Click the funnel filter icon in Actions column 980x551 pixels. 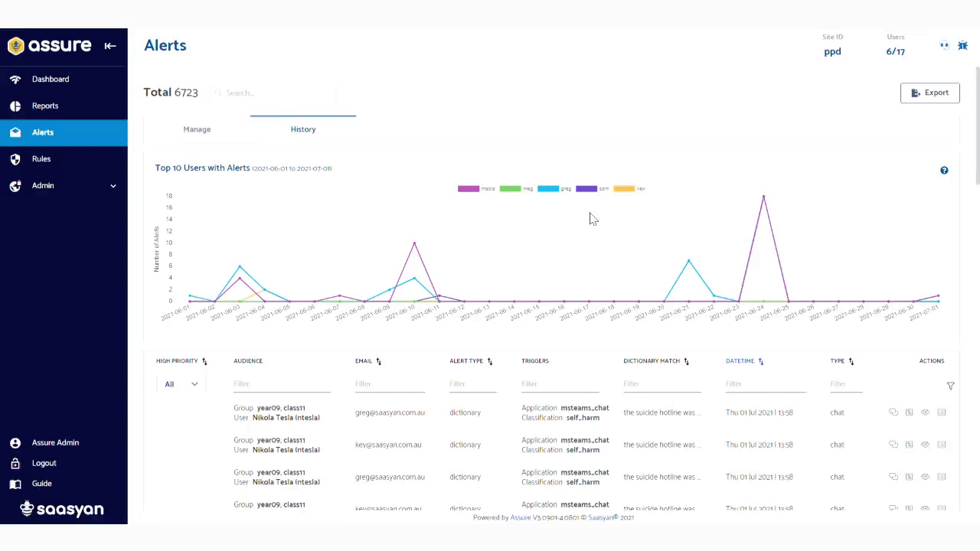(950, 386)
